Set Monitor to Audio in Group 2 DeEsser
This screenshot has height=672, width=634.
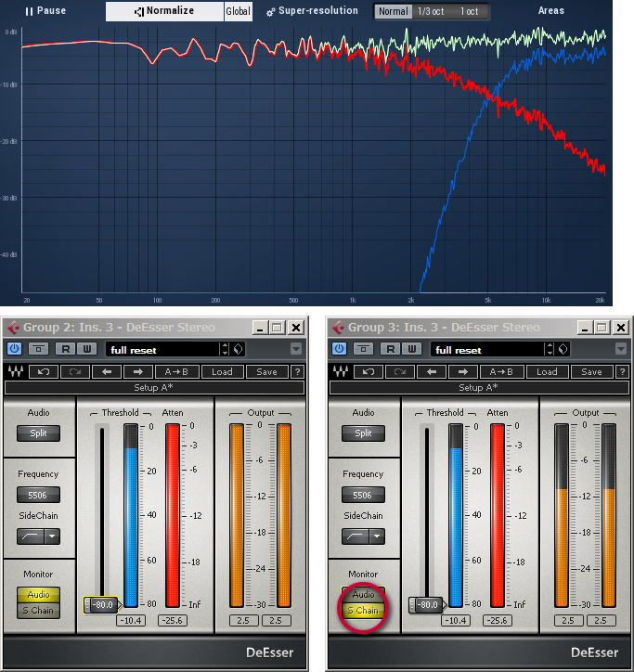coord(38,595)
